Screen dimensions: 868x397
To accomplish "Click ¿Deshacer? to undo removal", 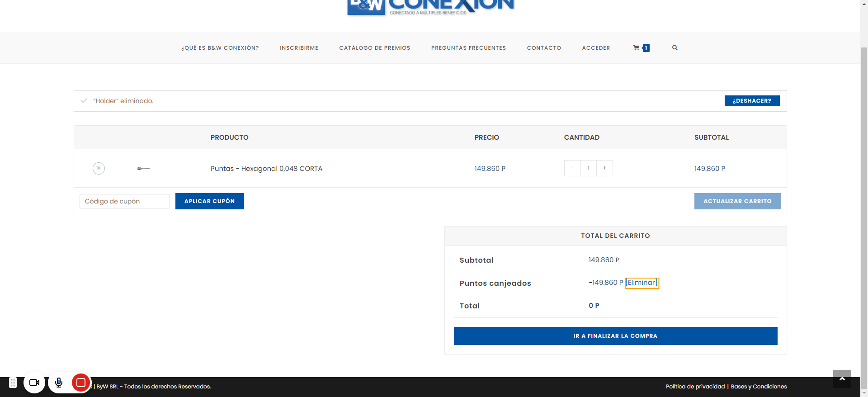I will pos(752,101).
